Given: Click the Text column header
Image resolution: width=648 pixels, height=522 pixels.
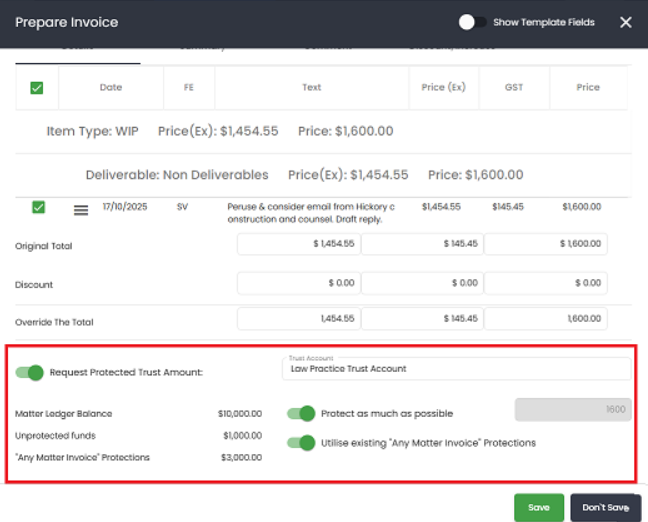Looking at the screenshot, I should (312, 88).
